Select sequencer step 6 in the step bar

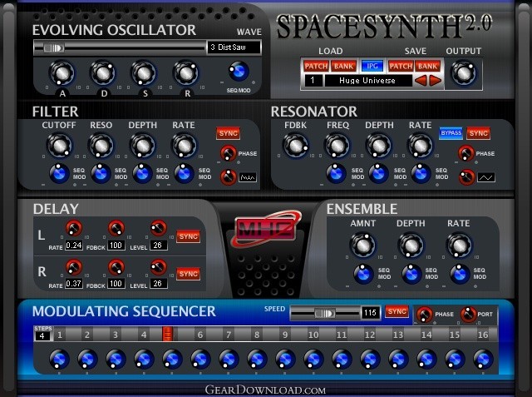[200, 335]
